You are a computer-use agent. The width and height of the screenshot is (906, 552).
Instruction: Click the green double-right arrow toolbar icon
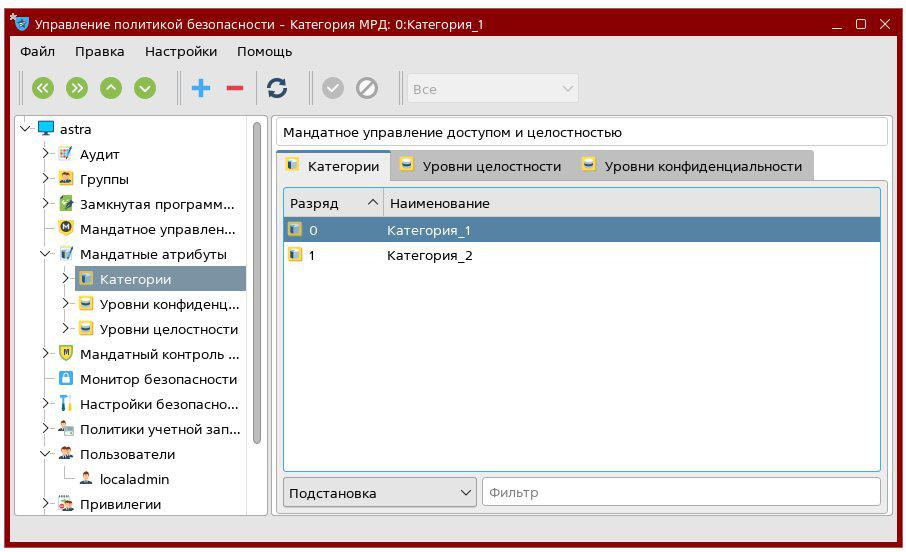point(77,88)
